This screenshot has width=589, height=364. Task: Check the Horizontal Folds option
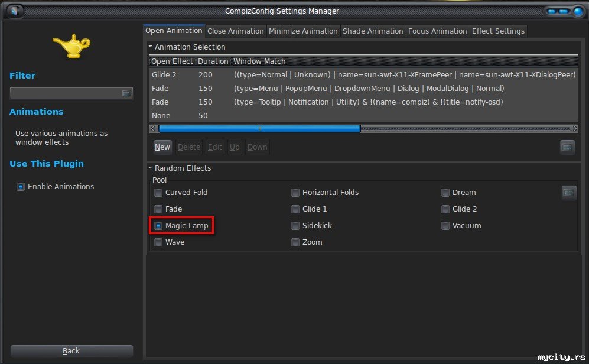click(295, 193)
